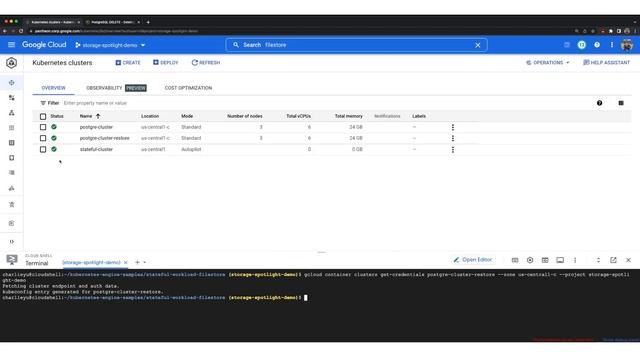Open the actions menu for postgre-cluster row
This screenshot has height=360, width=640.
pos(453,127)
